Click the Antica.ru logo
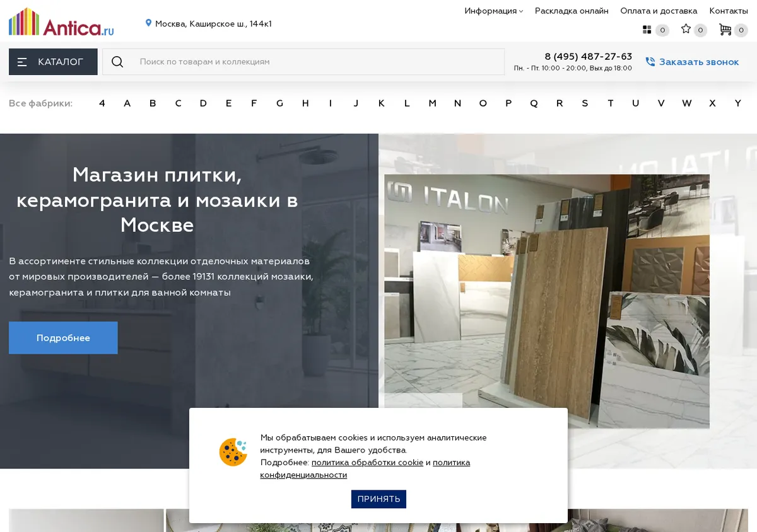Viewport: 757px width, 532px height. click(x=61, y=22)
